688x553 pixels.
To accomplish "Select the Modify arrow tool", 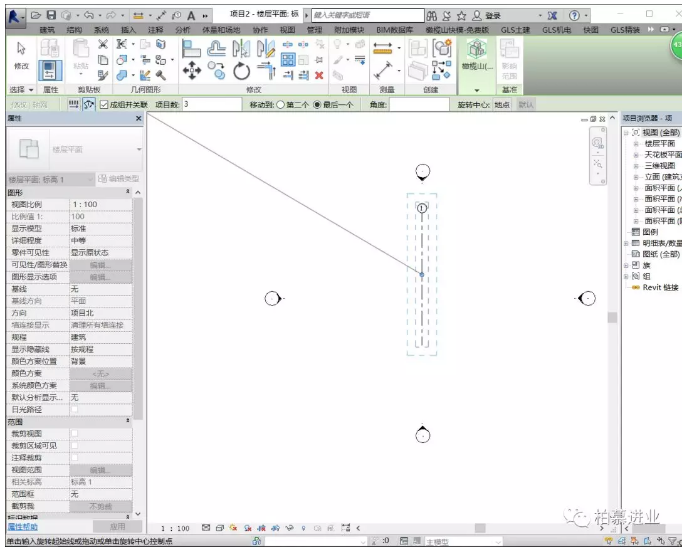I will pos(21,48).
